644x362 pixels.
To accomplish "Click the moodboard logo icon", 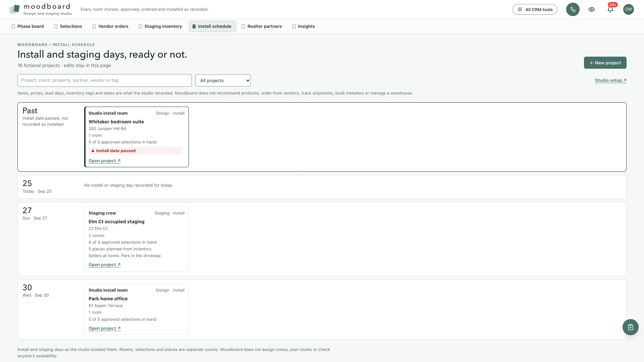I will click(x=14, y=9).
